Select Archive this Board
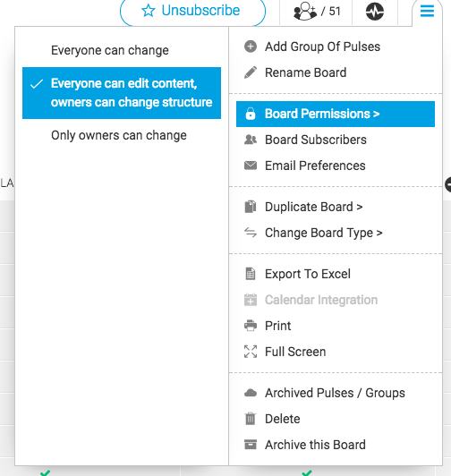The height and width of the screenshot is (476, 451). point(336,445)
